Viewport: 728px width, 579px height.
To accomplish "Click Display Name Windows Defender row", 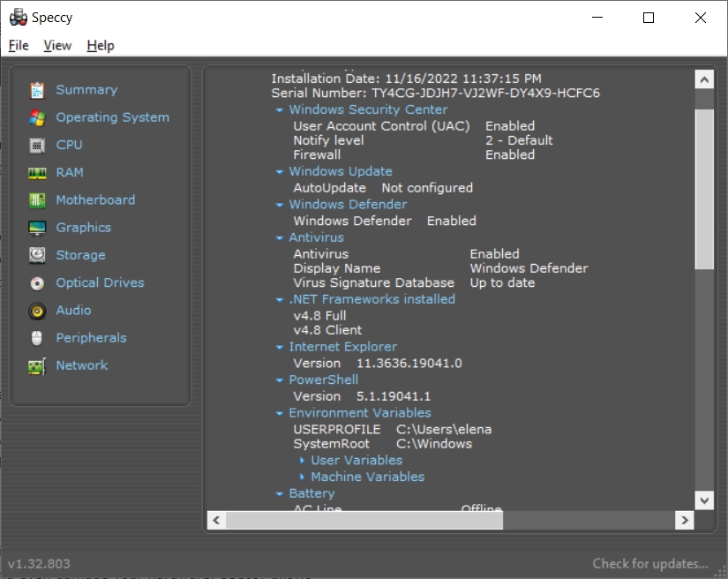I will coord(440,268).
